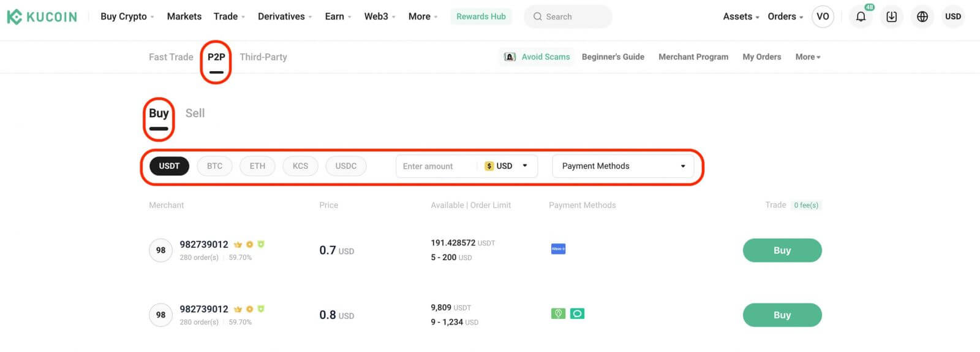The height and width of the screenshot is (352, 980).
Task: Switch to the Fast Trade tab
Action: click(x=171, y=57)
